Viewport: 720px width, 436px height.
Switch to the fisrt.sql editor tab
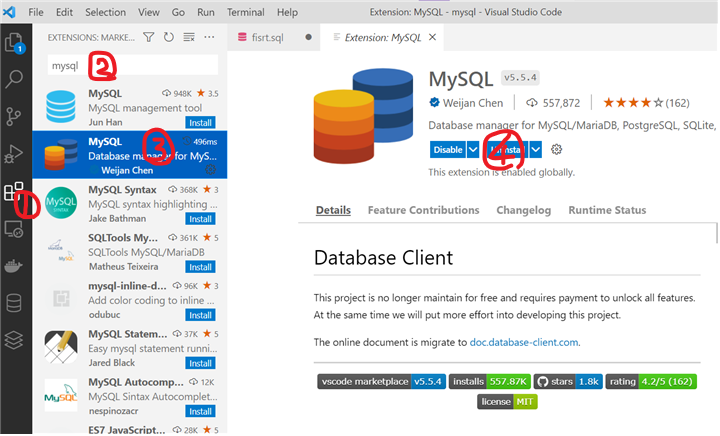274,37
